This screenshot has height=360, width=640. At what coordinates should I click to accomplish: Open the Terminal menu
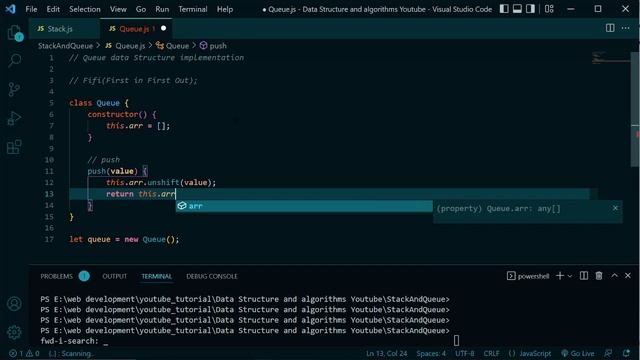tap(193, 9)
